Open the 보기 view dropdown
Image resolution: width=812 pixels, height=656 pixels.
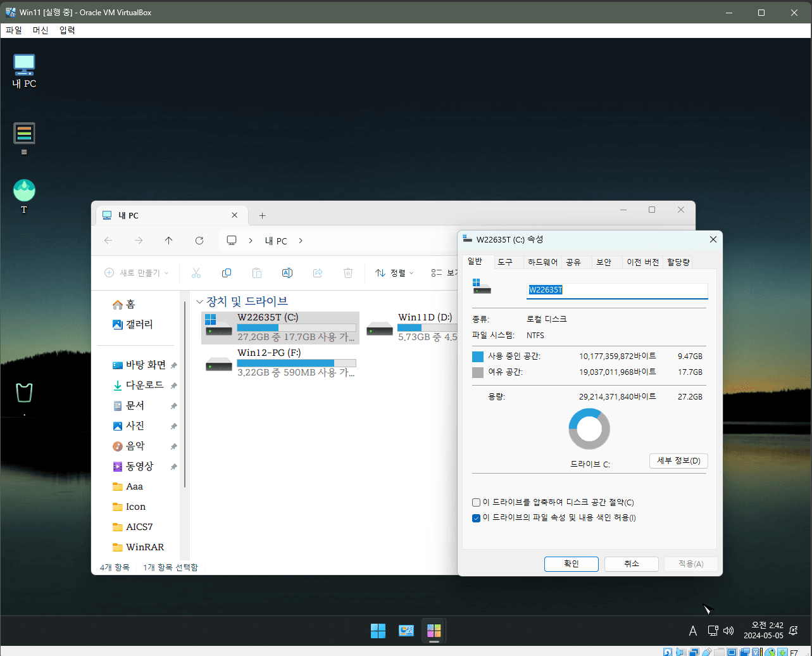(x=444, y=273)
